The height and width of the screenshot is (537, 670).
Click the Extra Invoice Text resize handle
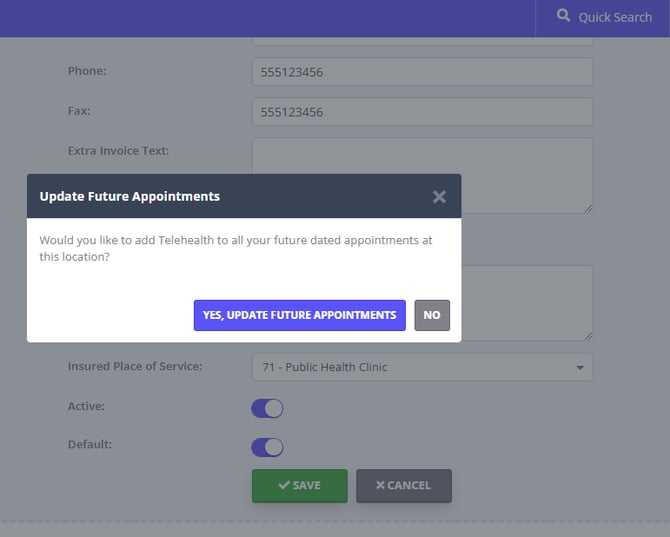point(588,208)
